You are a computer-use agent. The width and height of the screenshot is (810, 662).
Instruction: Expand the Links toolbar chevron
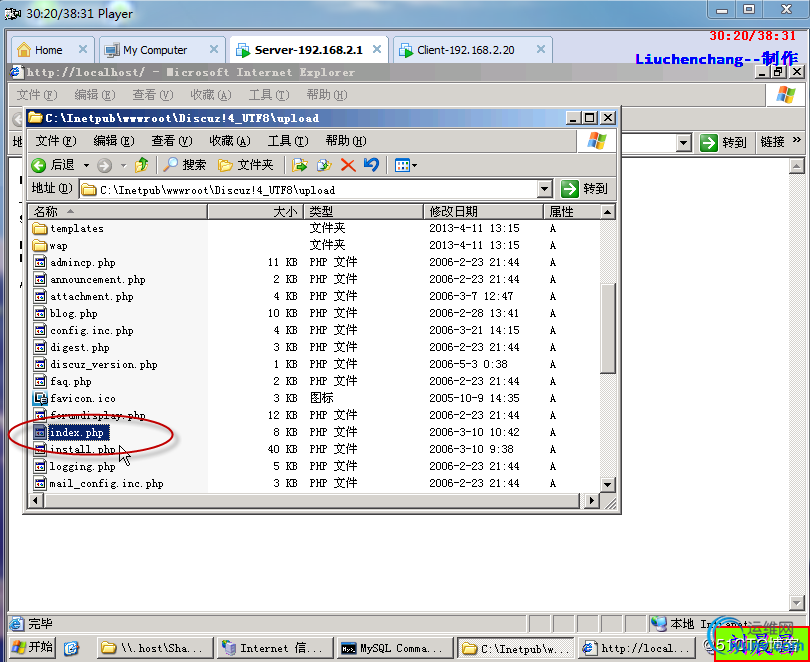point(796,140)
